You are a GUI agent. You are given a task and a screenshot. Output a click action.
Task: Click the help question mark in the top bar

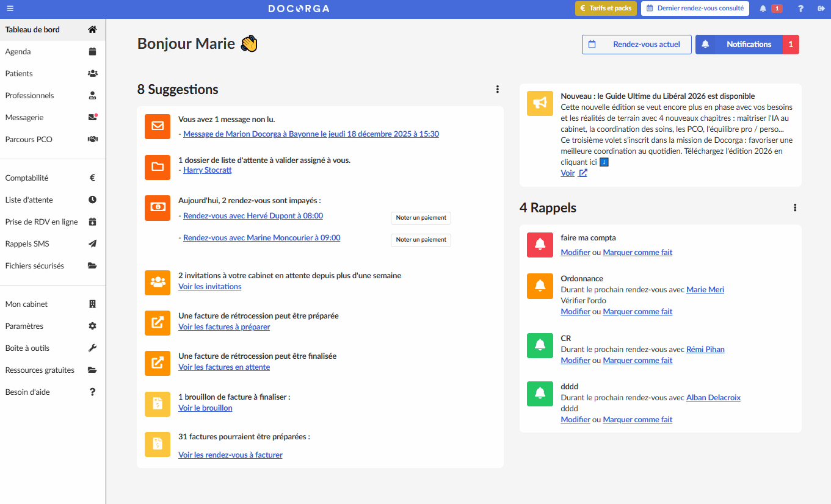click(x=800, y=9)
